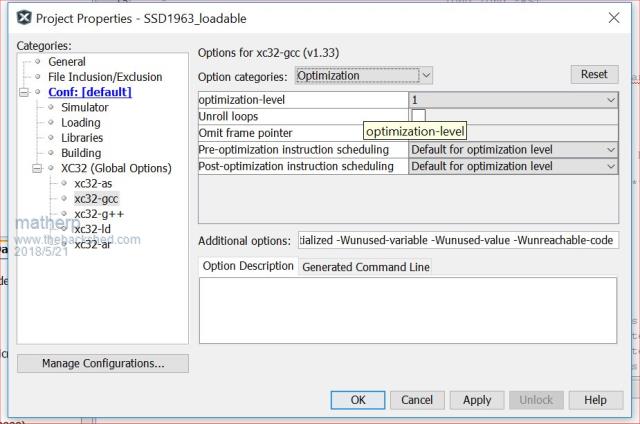Screen dimensions: 640x424
Task: Select Libraries category
Action: point(82,138)
